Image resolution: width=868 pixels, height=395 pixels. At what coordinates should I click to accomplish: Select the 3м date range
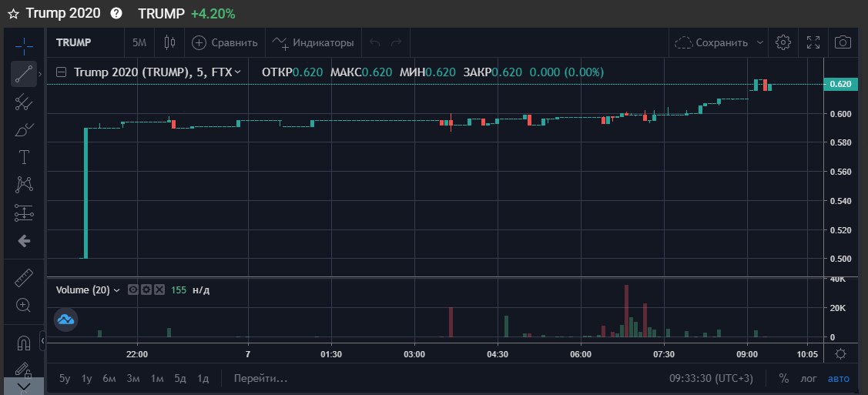click(x=132, y=379)
